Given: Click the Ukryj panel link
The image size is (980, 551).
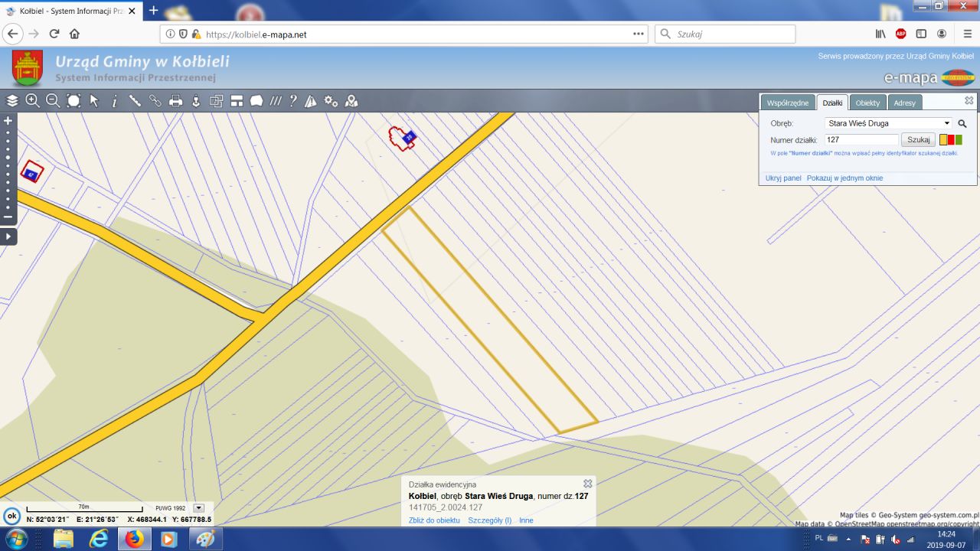Looking at the screenshot, I should pyautogui.click(x=783, y=178).
